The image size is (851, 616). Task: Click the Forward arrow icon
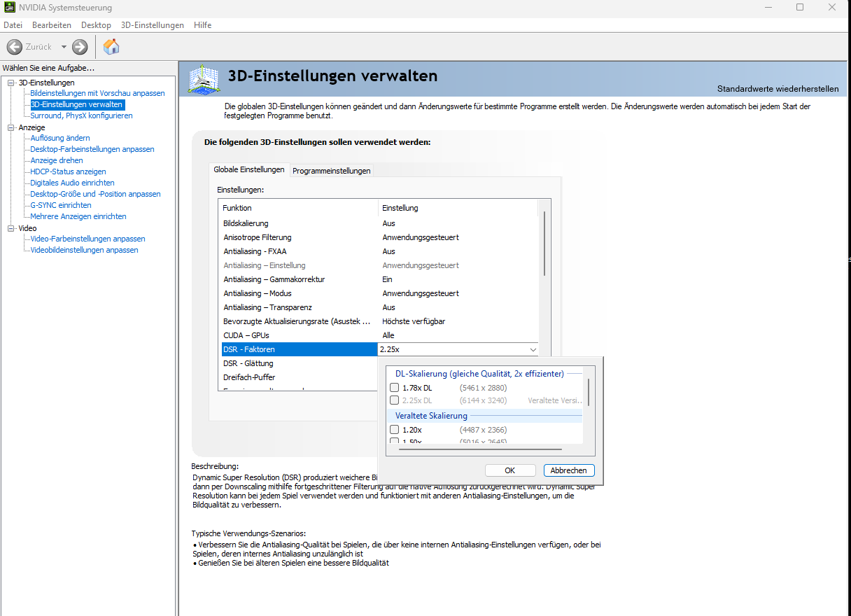80,47
